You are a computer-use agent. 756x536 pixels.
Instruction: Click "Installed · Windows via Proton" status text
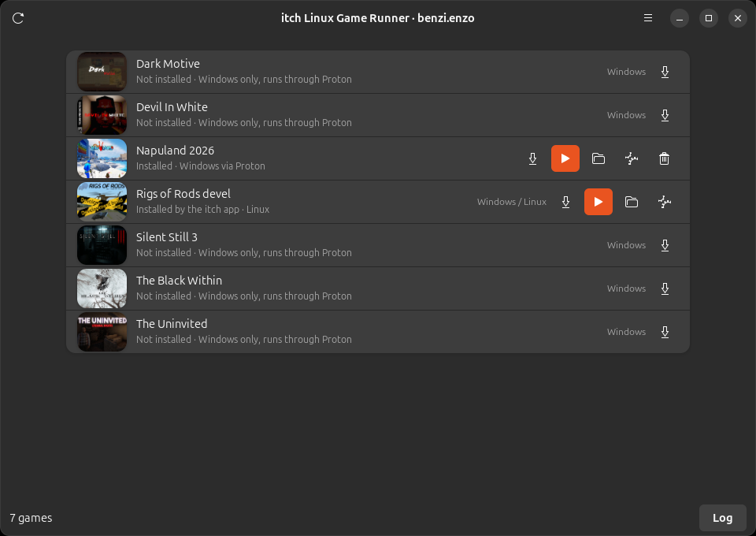201,166
